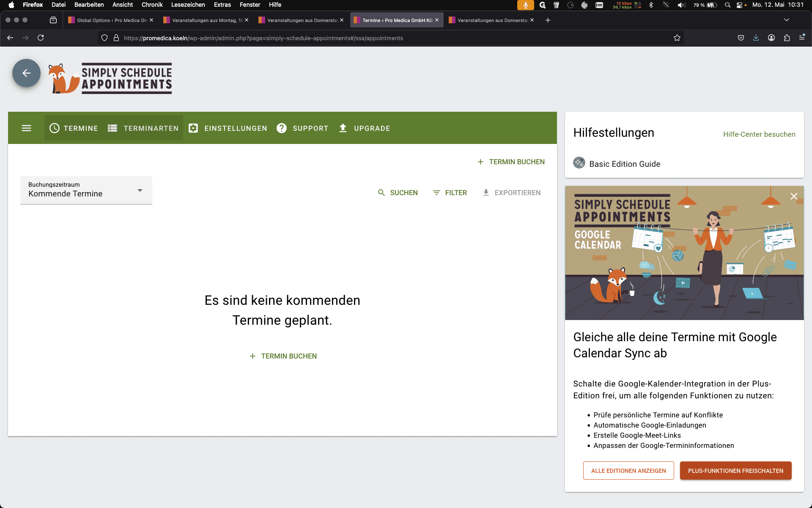Image resolution: width=812 pixels, height=508 pixels.
Task: Close the Global Options browser tab
Action: click(x=151, y=20)
